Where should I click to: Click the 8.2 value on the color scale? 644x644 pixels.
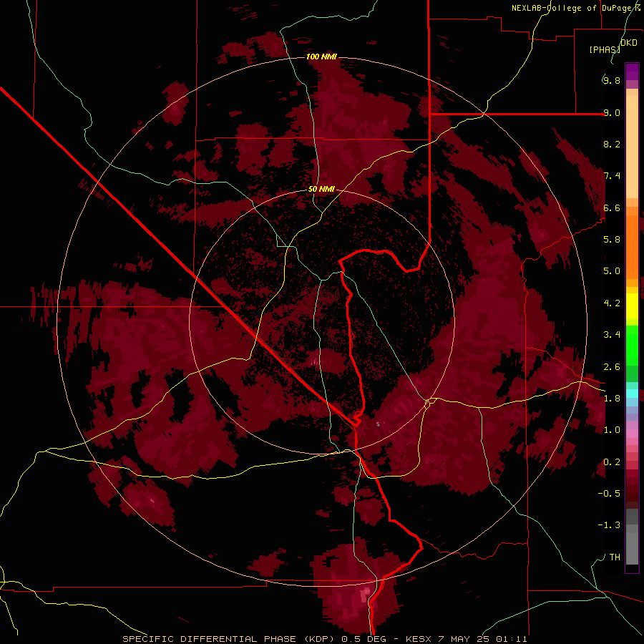pyautogui.click(x=612, y=144)
